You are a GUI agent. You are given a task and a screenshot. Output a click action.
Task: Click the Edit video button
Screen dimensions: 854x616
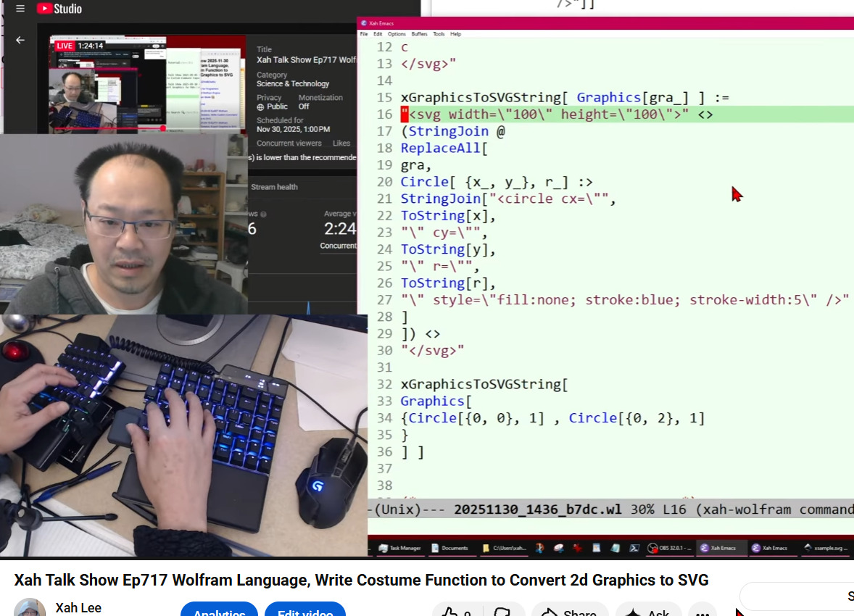(x=305, y=612)
